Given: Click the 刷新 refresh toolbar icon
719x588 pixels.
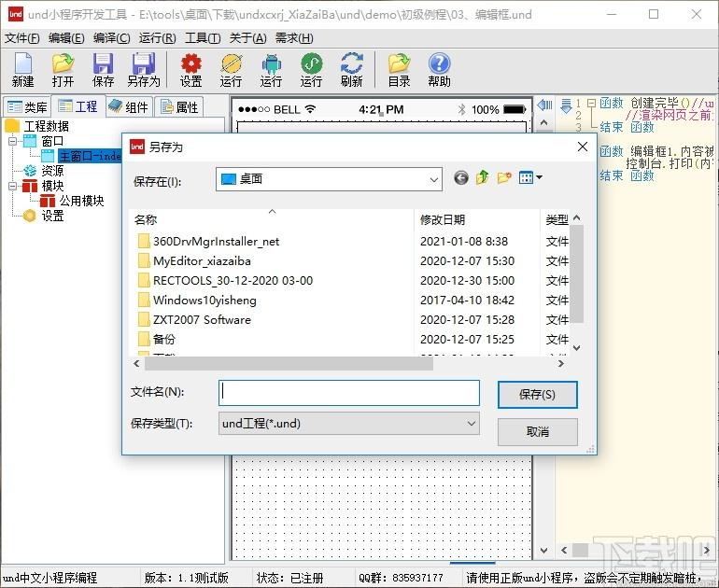Looking at the screenshot, I should [352, 69].
